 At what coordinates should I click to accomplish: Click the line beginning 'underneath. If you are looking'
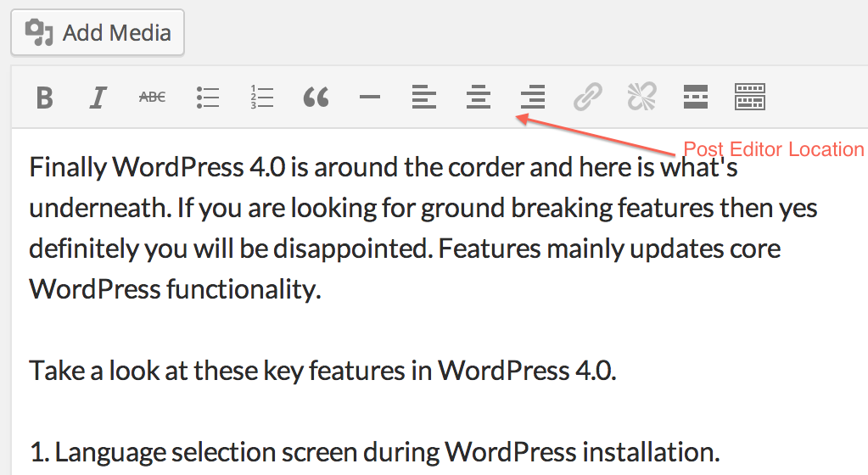point(423,208)
